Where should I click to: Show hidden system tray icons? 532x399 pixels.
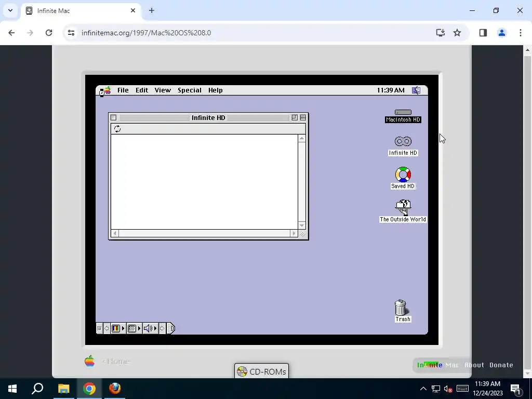pyautogui.click(x=423, y=389)
